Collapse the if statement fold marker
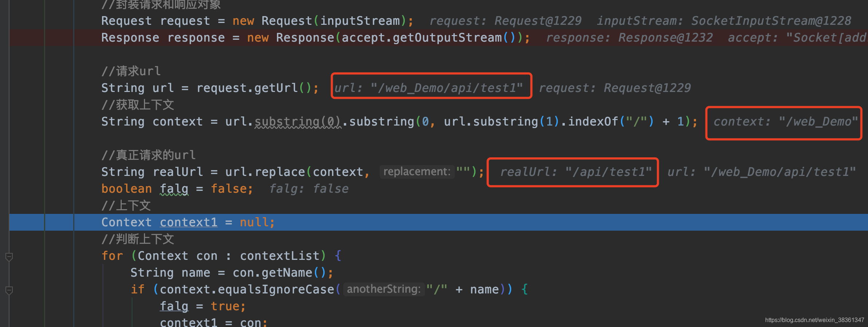Image resolution: width=868 pixels, height=327 pixels. click(x=9, y=291)
